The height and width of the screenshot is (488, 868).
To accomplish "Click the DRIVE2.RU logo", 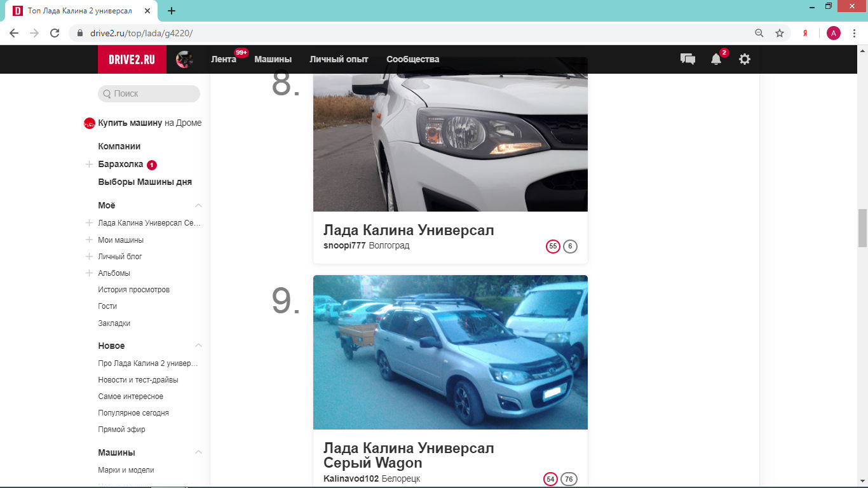I will pyautogui.click(x=132, y=59).
